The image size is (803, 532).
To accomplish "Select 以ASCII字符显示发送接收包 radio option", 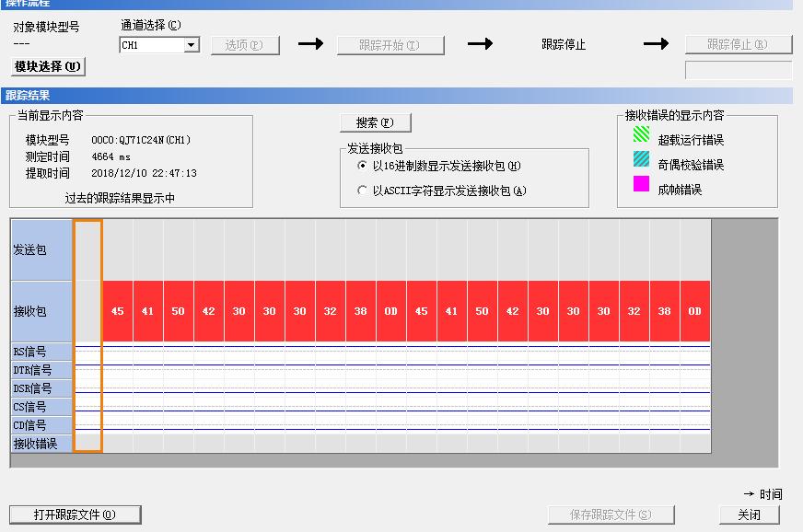I will pos(363,191).
